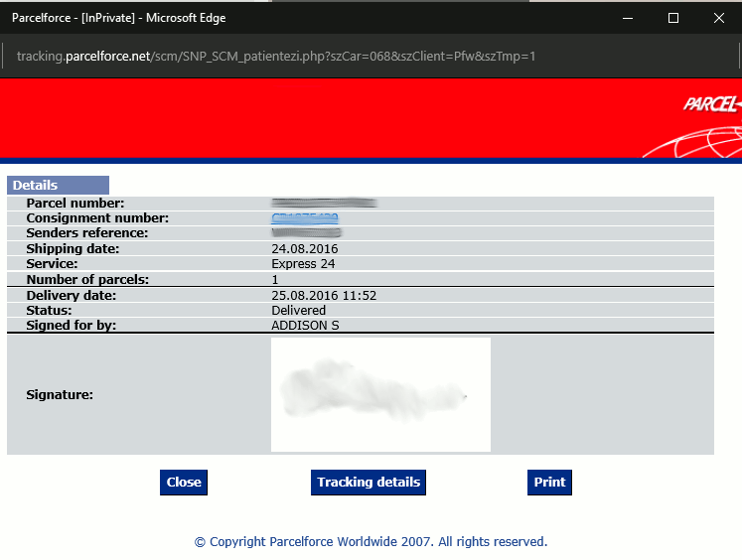Open the blurred consignment number link

pos(305,218)
